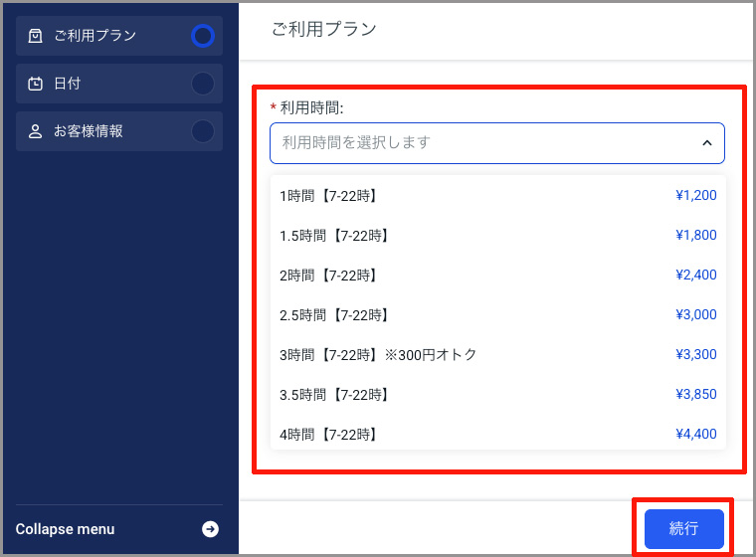Collapse the 利用時間 dropdown chevron
Image resolution: width=756 pixels, height=557 pixels.
707,143
